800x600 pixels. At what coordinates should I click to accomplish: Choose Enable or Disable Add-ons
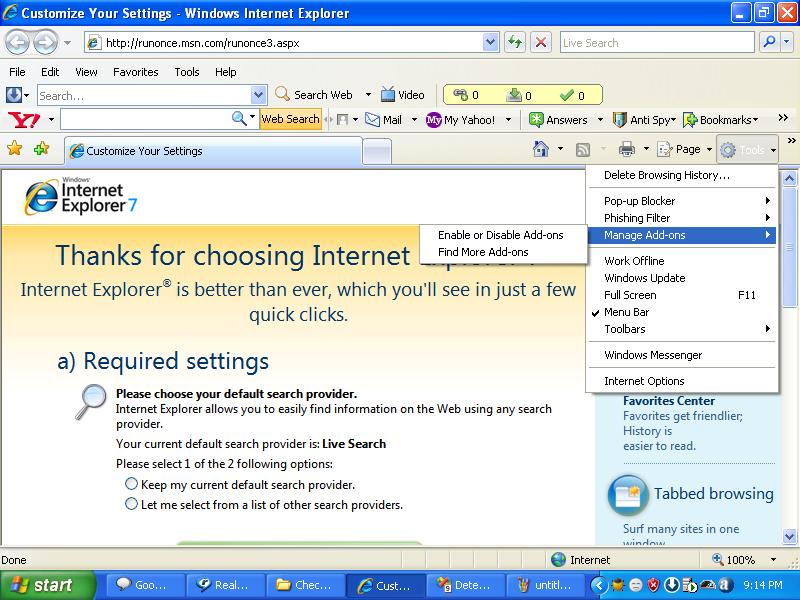(x=501, y=235)
